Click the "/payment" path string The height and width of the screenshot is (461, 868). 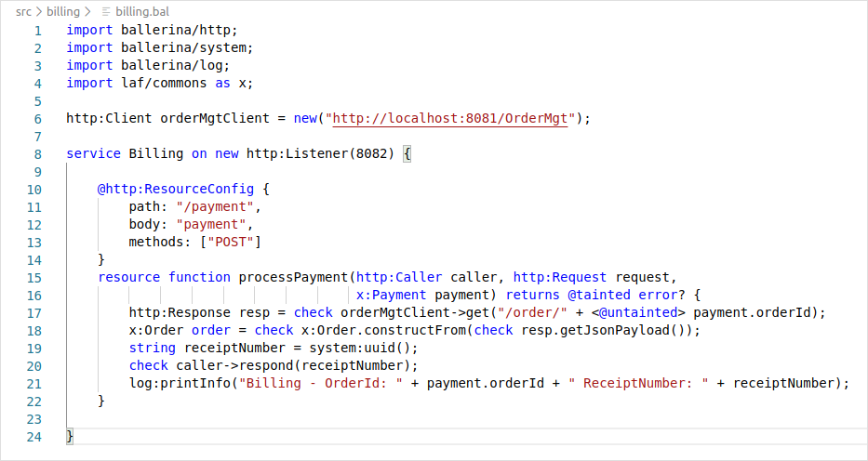(x=215, y=206)
